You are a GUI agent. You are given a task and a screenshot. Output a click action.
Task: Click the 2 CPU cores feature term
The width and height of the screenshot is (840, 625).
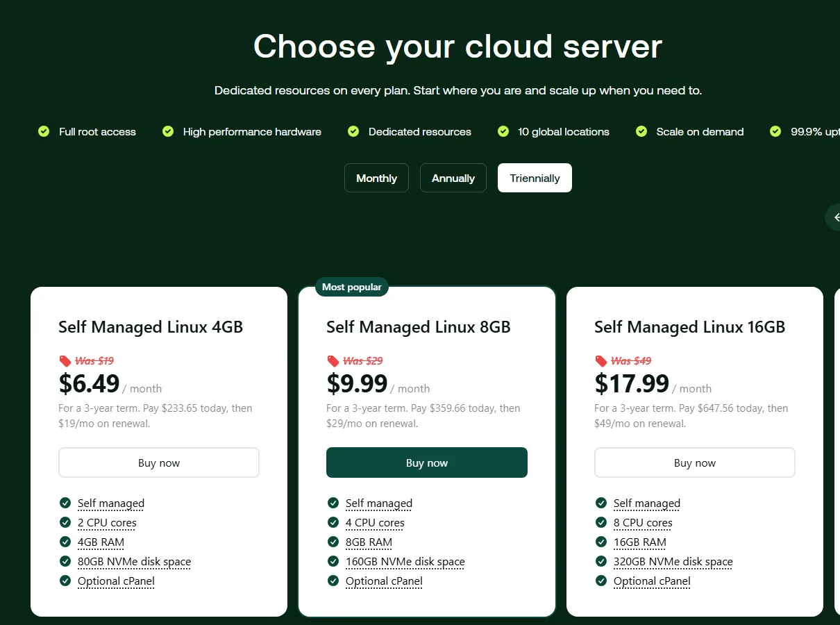click(107, 523)
